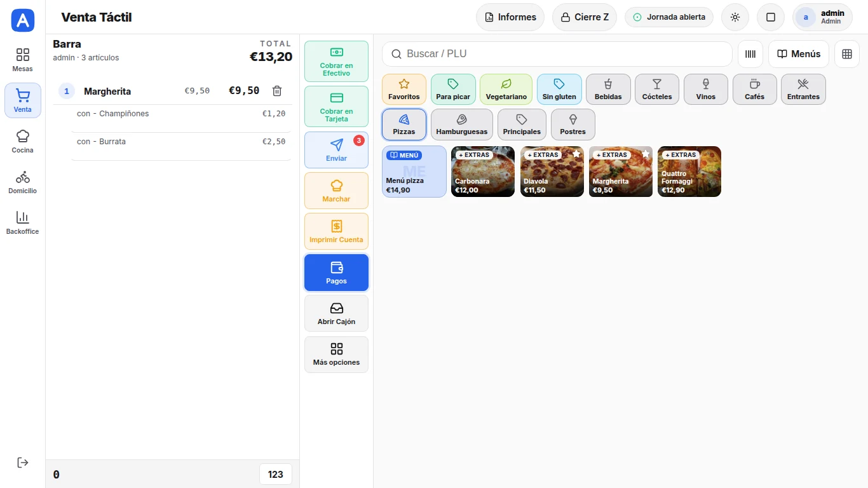Click the logout icon at sidebar bottom
The height and width of the screenshot is (488, 868).
23,463
